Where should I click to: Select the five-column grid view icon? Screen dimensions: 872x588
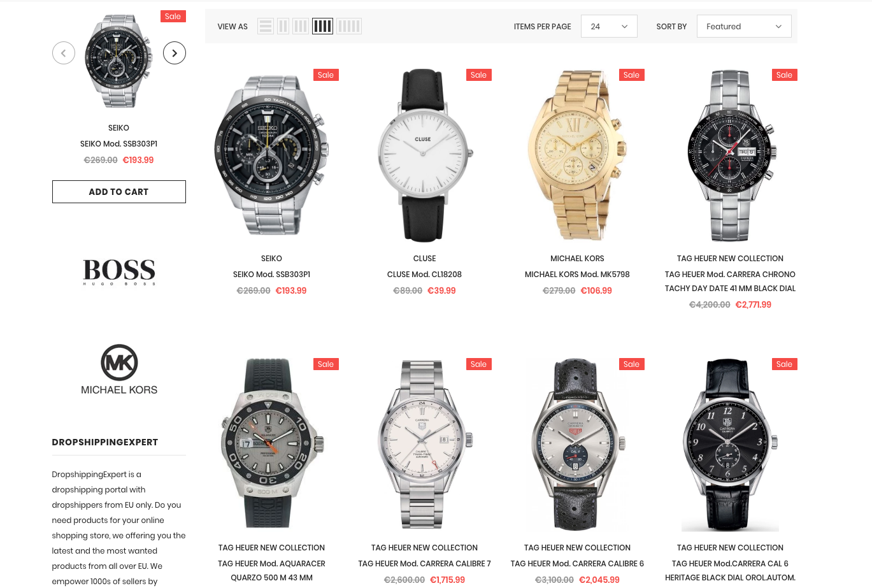pyautogui.click(x=349, y=26)
